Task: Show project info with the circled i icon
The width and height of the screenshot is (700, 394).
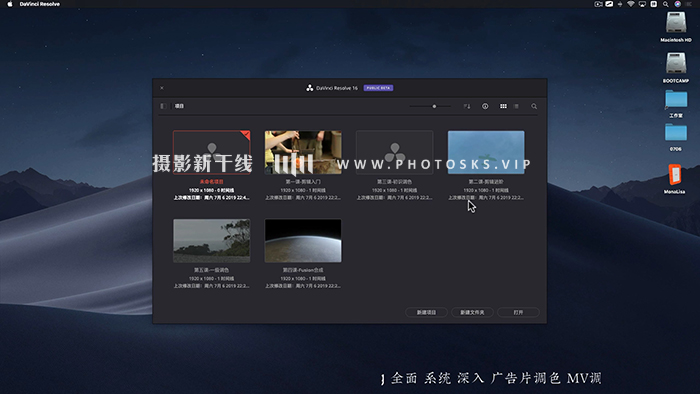Action: pos(485,106)
